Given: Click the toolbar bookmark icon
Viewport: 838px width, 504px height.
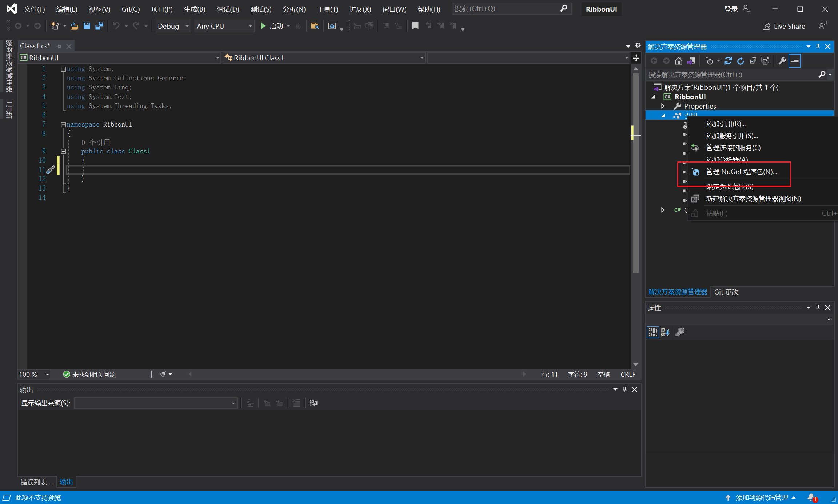Looking at the screenshot, I should tap(415, 26).
